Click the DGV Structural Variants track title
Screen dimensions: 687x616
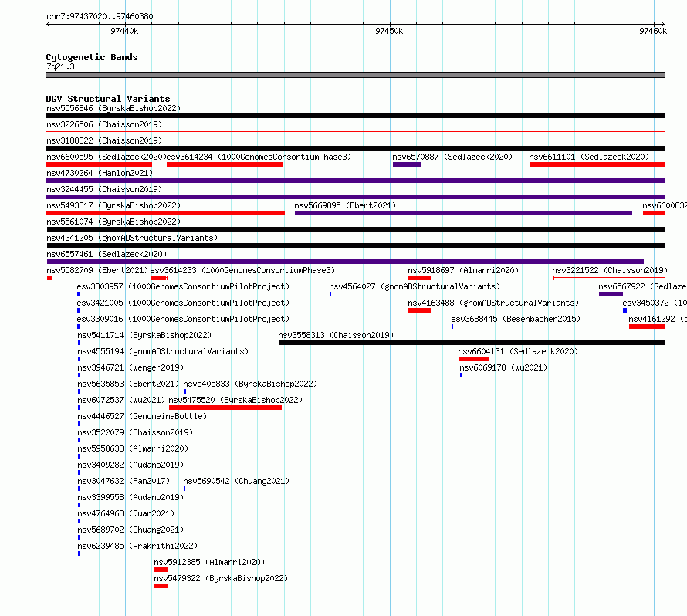[108, 99]
